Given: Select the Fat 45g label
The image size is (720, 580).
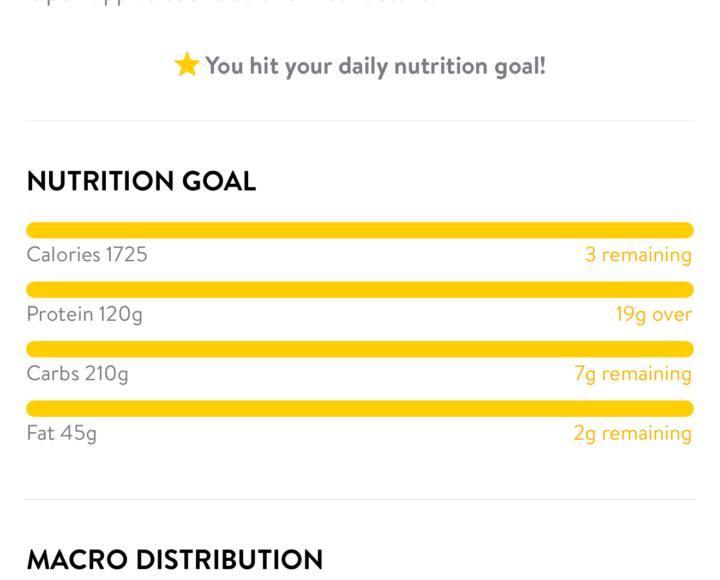Looking at the screenshot, I should point(62,433).
